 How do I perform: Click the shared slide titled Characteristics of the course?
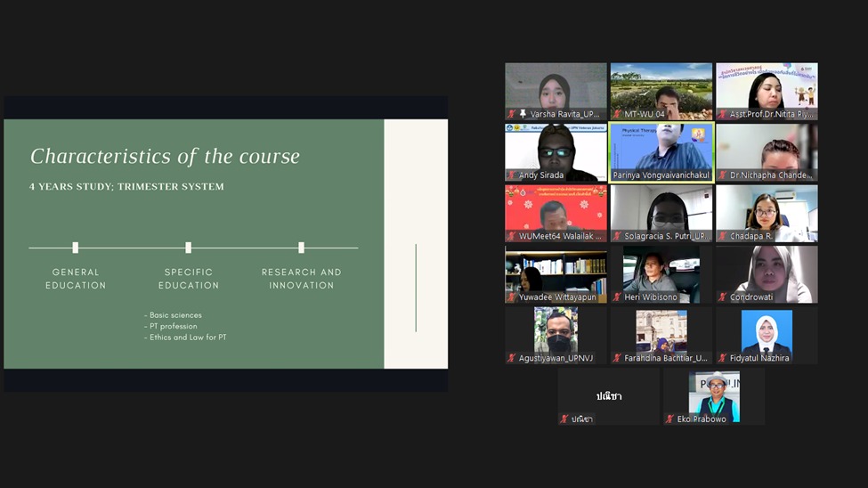194,243
